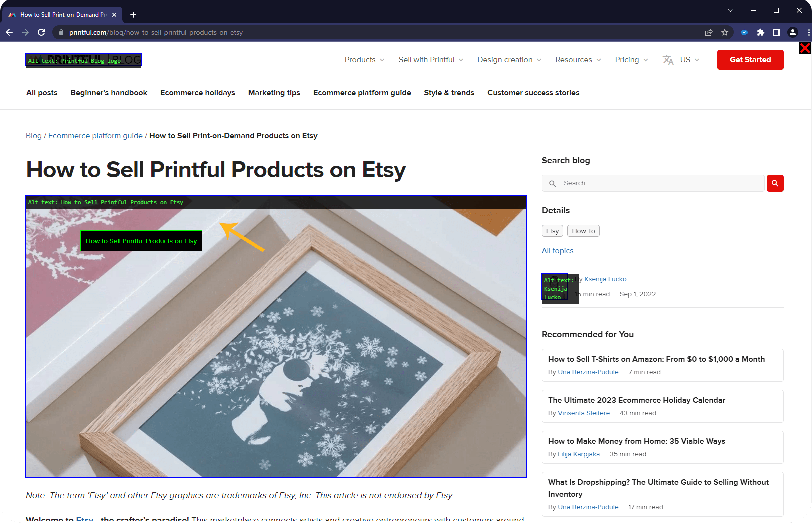812x523 pixels.
Task: Click the language translate icon
Action: [668, 60]
